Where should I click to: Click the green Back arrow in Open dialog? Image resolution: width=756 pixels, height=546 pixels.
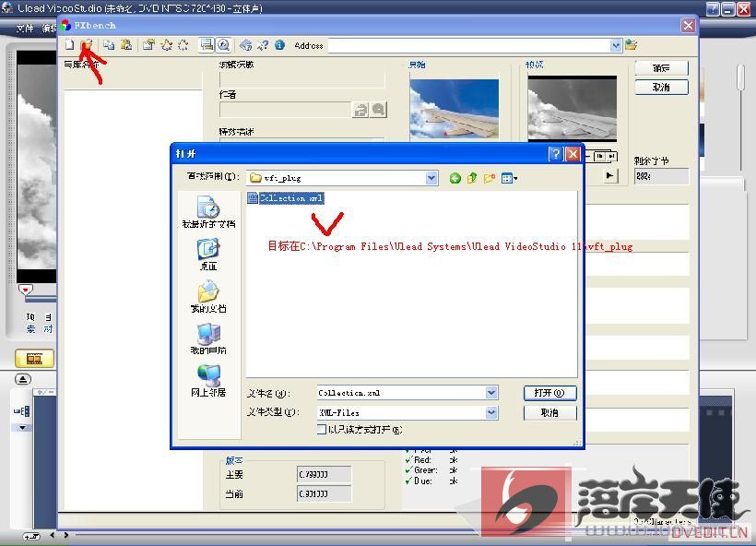[x=455, y=178]
